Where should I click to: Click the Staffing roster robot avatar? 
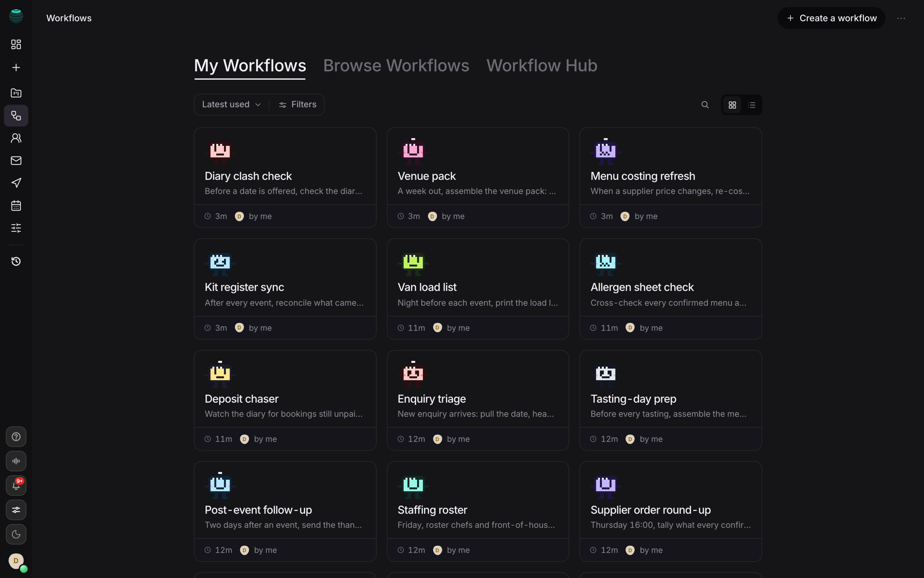[x=413, y=486]
